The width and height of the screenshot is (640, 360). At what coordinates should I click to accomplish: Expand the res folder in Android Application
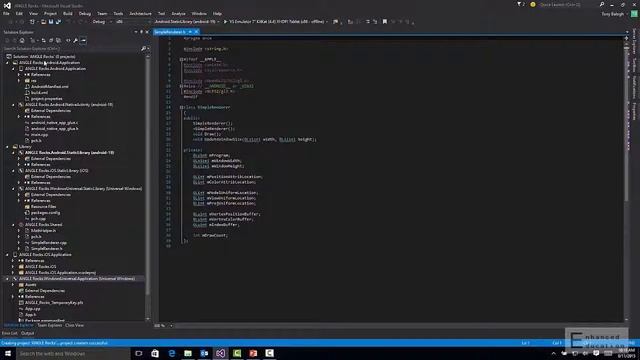tap(19, 81)
